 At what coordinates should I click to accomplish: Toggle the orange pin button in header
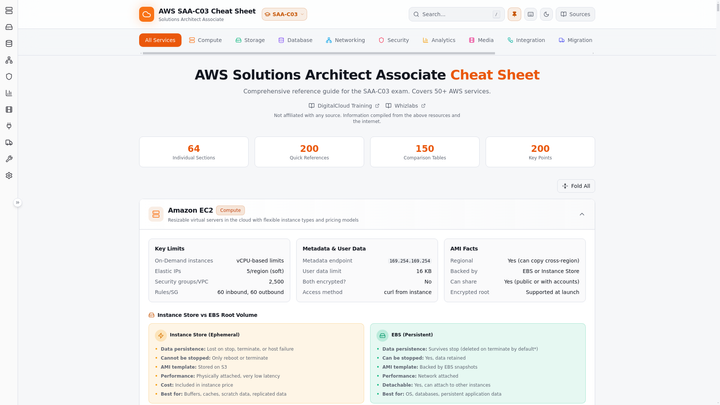click(x=514, y=14)
